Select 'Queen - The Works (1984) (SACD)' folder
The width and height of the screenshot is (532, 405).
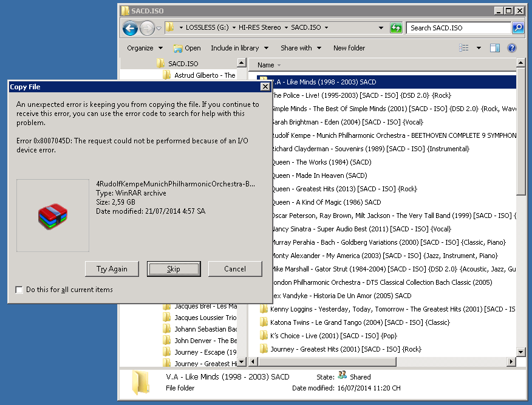tap(322, 162)
